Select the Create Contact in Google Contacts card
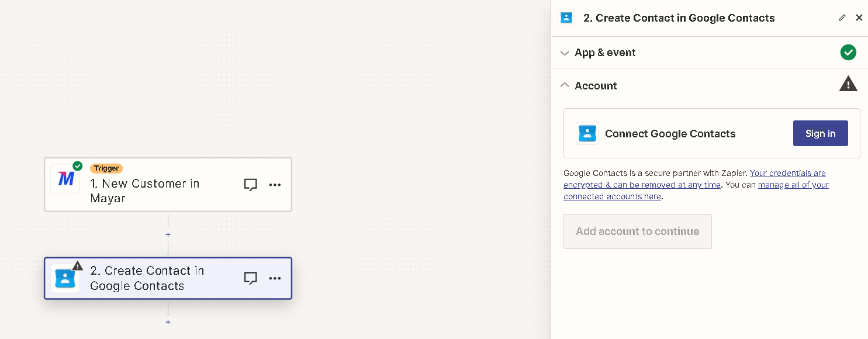 point(168,278)
